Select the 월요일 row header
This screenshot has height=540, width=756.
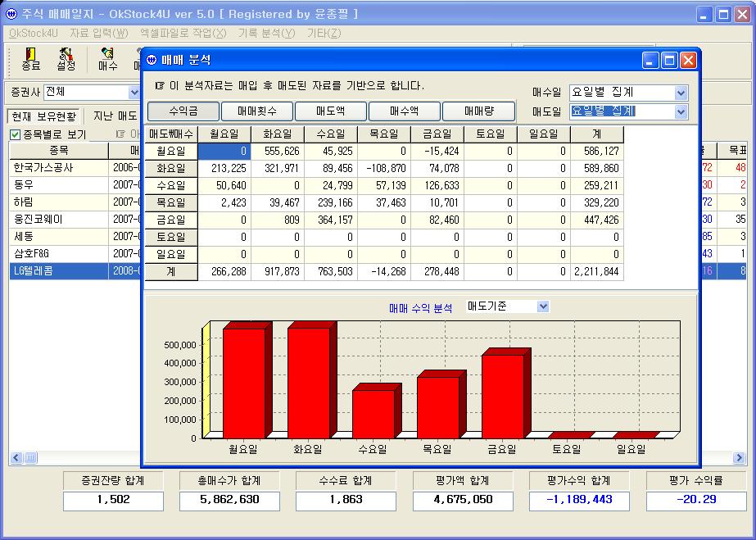pos(171,152)
